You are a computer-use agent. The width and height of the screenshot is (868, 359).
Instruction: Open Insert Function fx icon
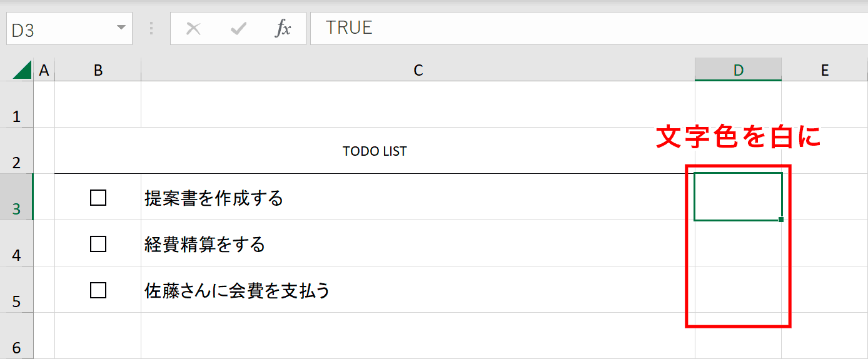(x=284, y=29)
